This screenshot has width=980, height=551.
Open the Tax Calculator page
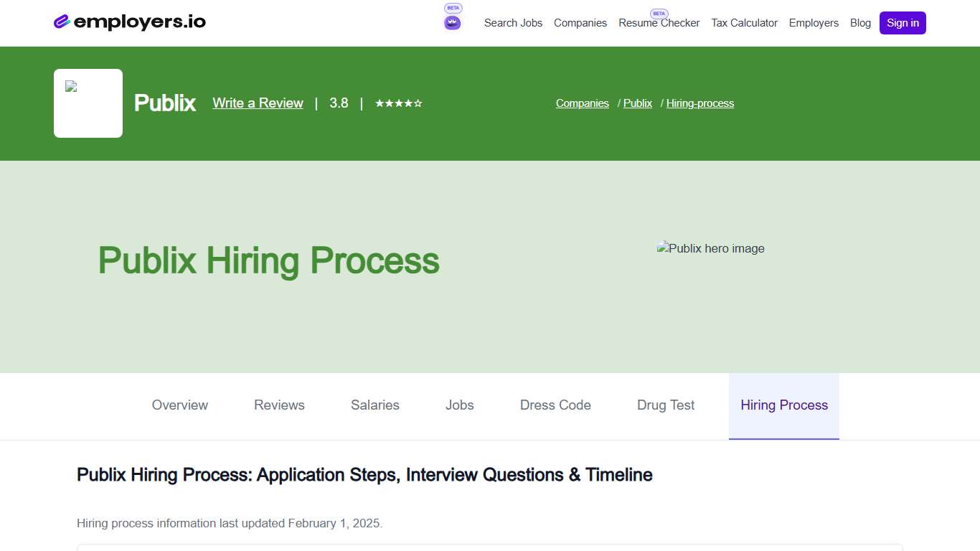tap(744, 22)
